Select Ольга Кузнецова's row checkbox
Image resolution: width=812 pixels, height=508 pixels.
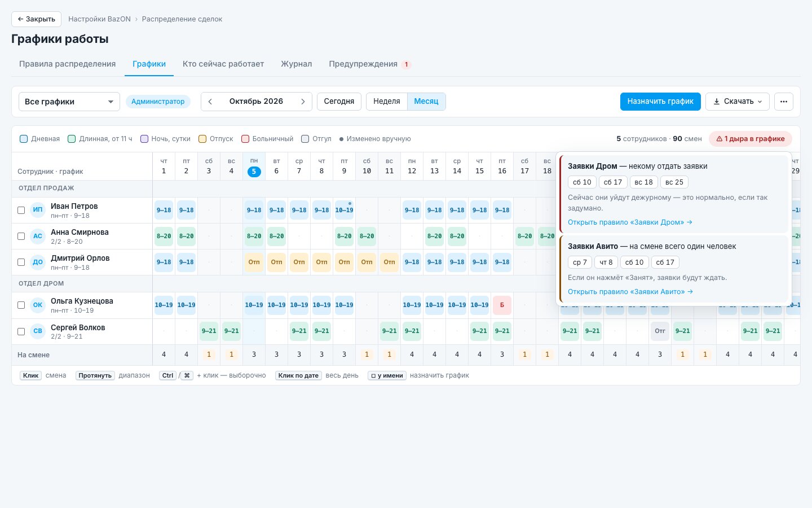[x=21, y=305]
